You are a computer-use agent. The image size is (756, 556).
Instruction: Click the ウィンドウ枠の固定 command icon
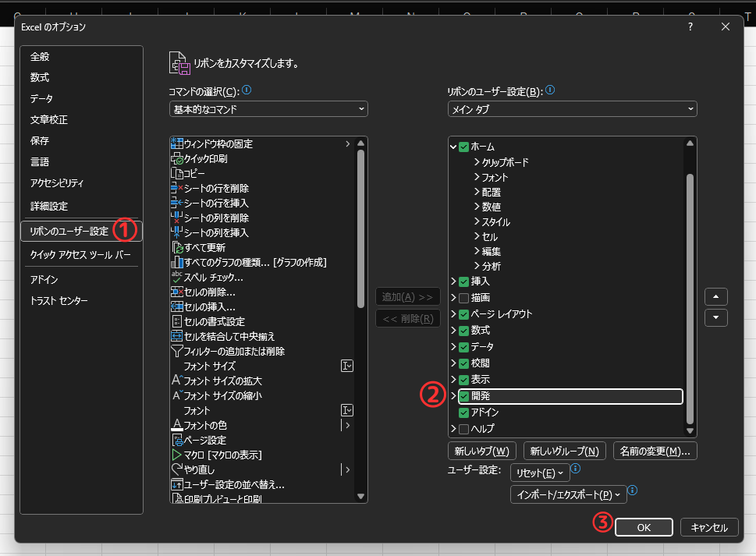pos(177,143)
